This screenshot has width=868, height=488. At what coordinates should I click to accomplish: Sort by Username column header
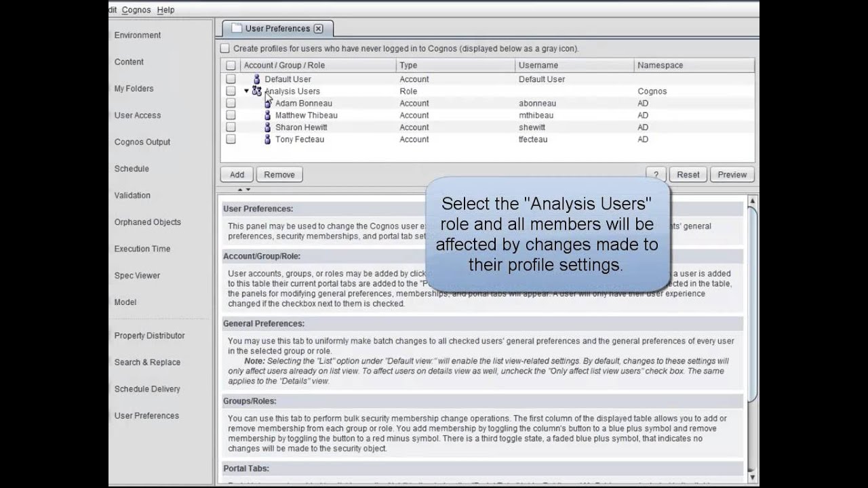pyautogui.click(x=574, y=66)
